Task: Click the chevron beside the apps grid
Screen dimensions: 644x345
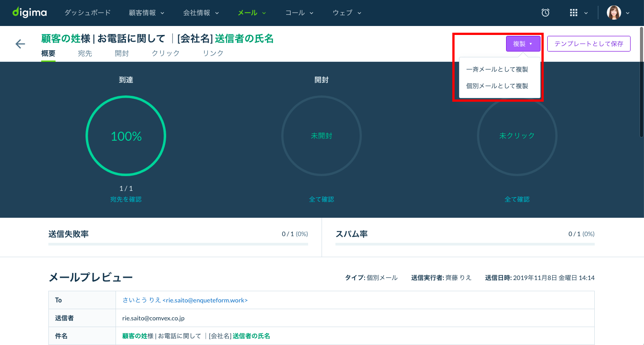Action: pyautogui.click(x=586, y=13)
